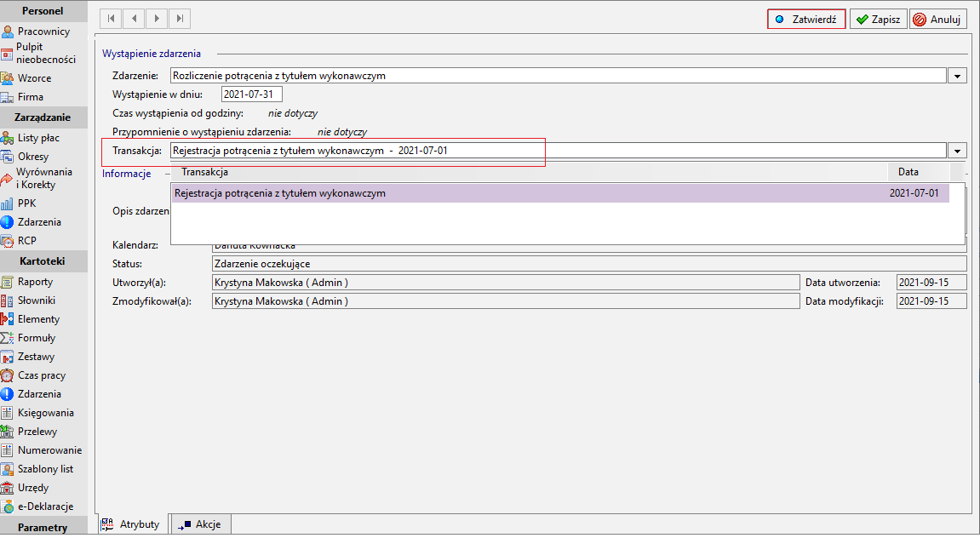Open Firma section
The width and height of the screenshot is (980, 538).
point(22,97)
